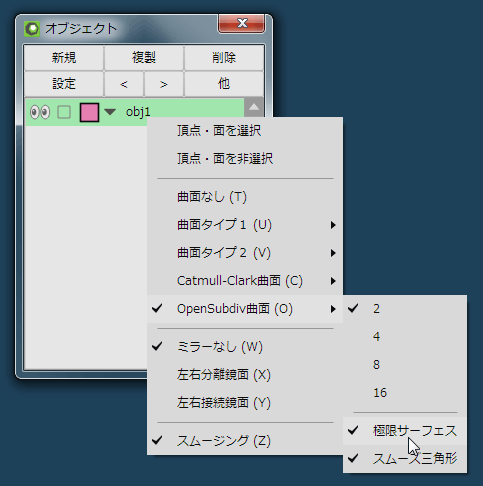The width and height of the screenshot is (483, 486).
Task: Select subdivision level 8
Action: click(x=405, y=365)
